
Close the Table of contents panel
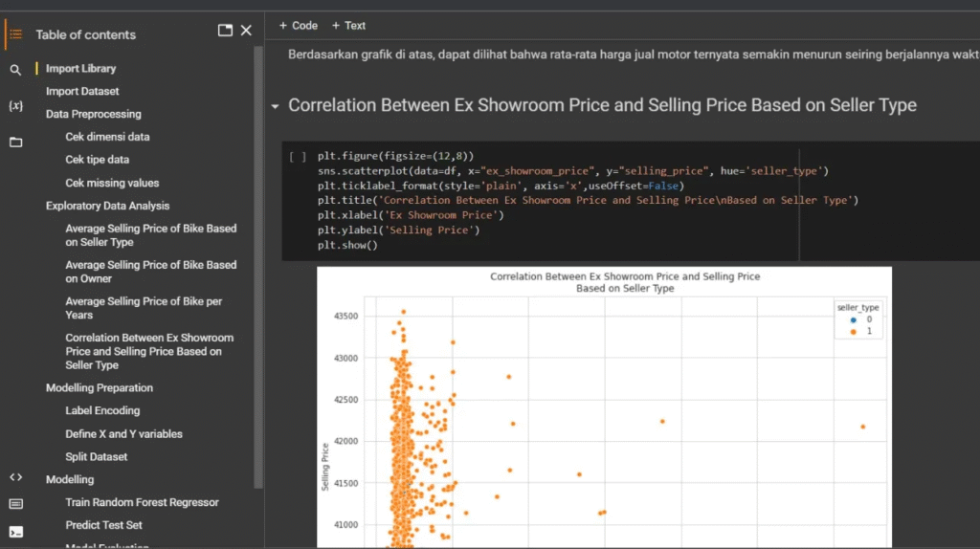[246, 31]
